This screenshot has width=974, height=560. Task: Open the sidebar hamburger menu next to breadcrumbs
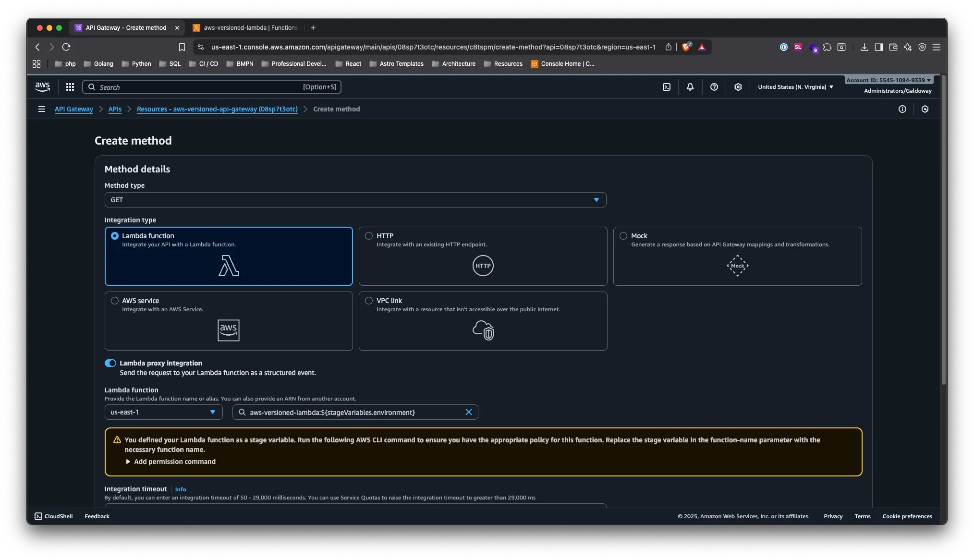pyautogui.click(x=41, y=109)
